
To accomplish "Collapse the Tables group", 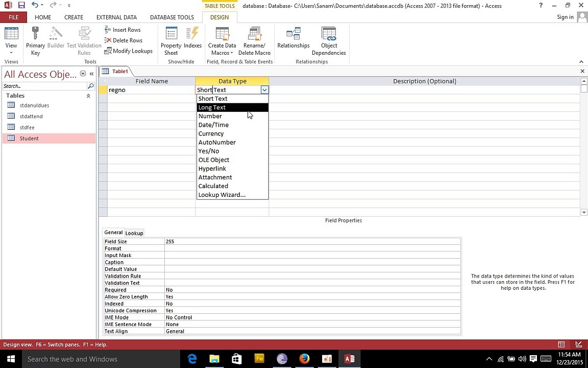I will coord(88,96).
